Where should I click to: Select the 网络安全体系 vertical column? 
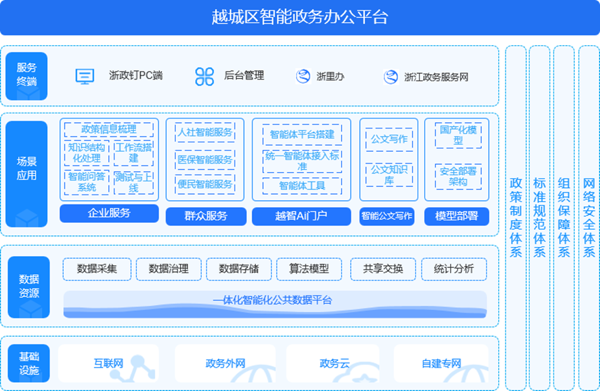pyautogui.click(x=589, y=218)
